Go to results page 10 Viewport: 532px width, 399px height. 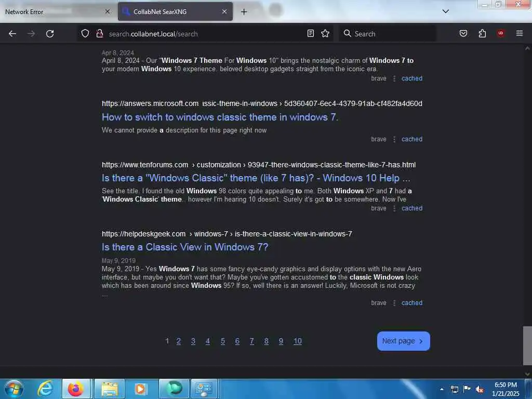298,341
